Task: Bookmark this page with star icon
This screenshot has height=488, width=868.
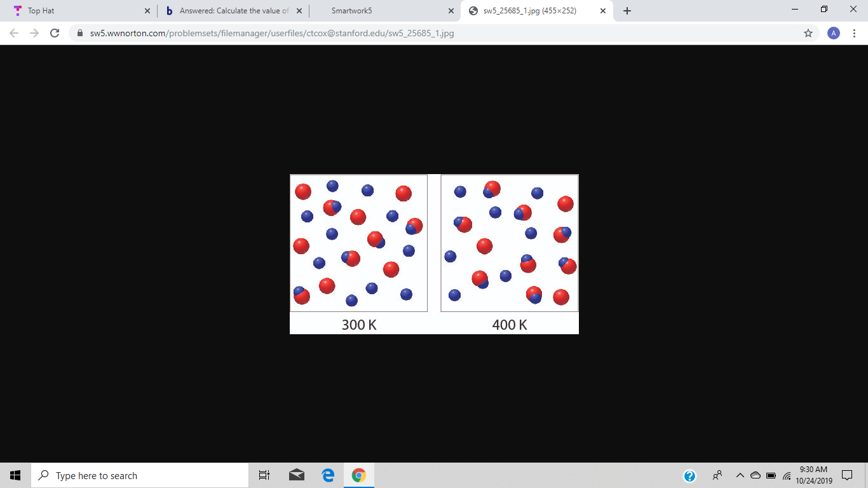Action: pyautogui.click(x=808, y=33)
